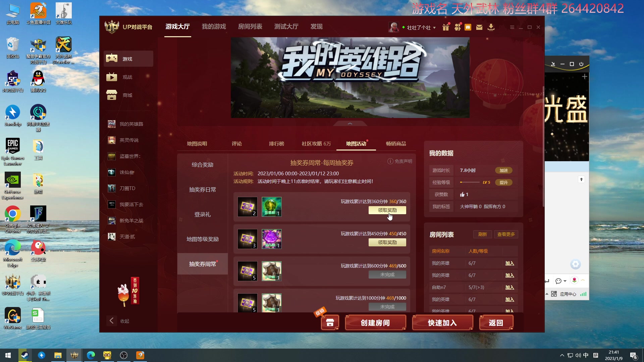Refresh room list with 刷新
Screen dimensions: 644x362
coord(482,234)
